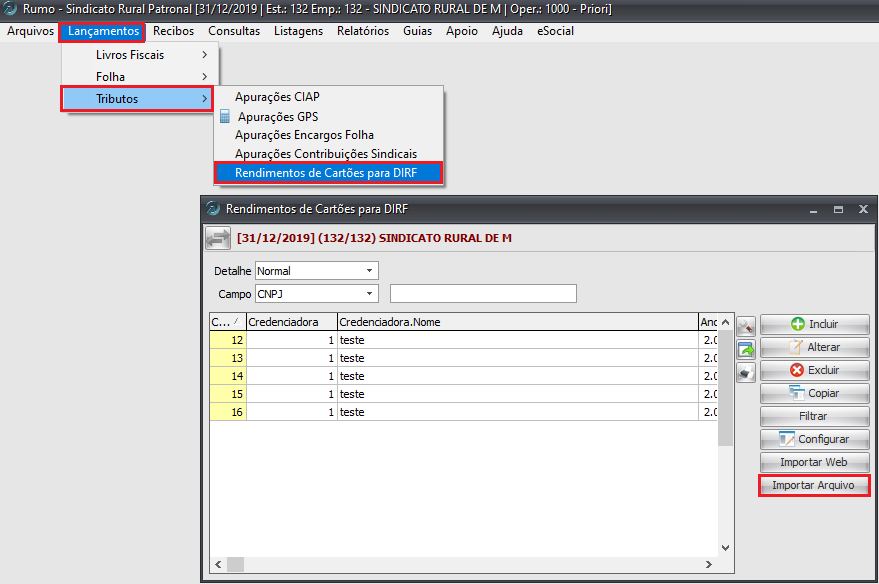Open the Arquivos menu
The width and height of the screenshot is (879, 584).
pos(30,31)
